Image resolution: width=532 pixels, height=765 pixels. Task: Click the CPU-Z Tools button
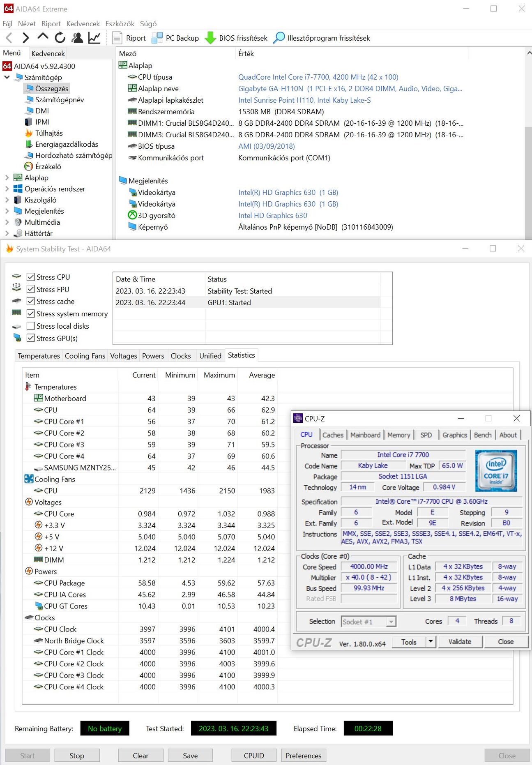coord(409,641)
